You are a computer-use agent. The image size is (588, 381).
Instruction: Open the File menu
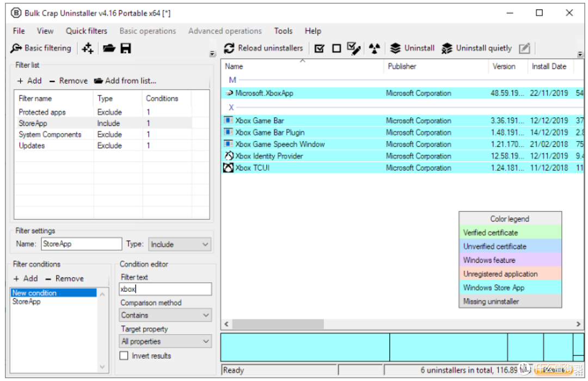coord(19,31)
